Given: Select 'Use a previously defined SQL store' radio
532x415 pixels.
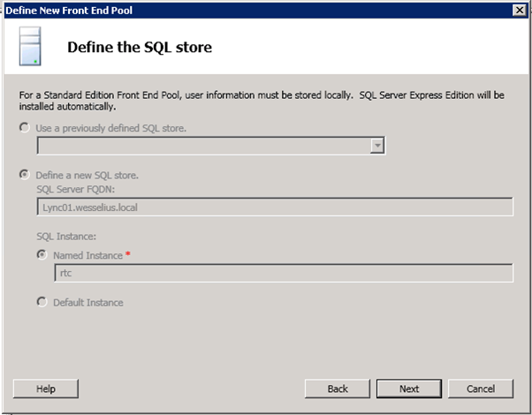Looking at the screenshot, I should [24, 129].
